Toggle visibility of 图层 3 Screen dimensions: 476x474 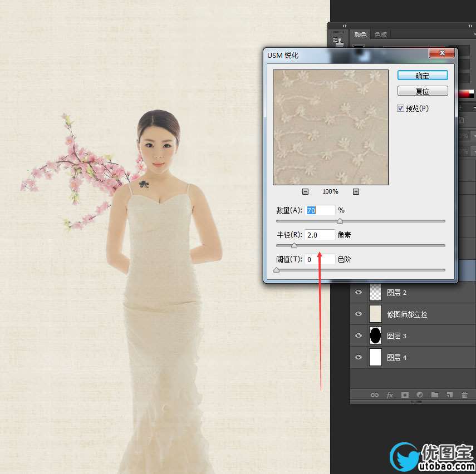click(x=359, y=336)
